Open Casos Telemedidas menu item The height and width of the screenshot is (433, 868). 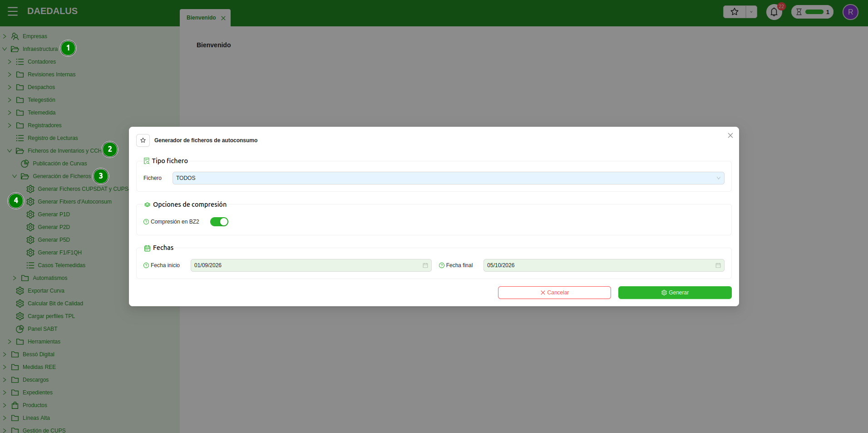pos(61,265)
